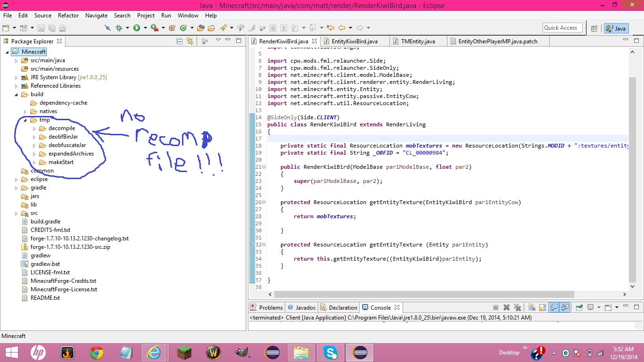Collapse the Minecraft project node
Screen dimensions: 644x362
(7, 52)
